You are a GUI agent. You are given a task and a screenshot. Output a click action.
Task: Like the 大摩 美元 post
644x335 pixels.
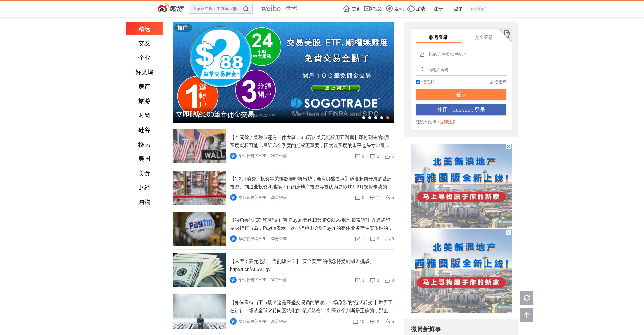pos(389,280)
